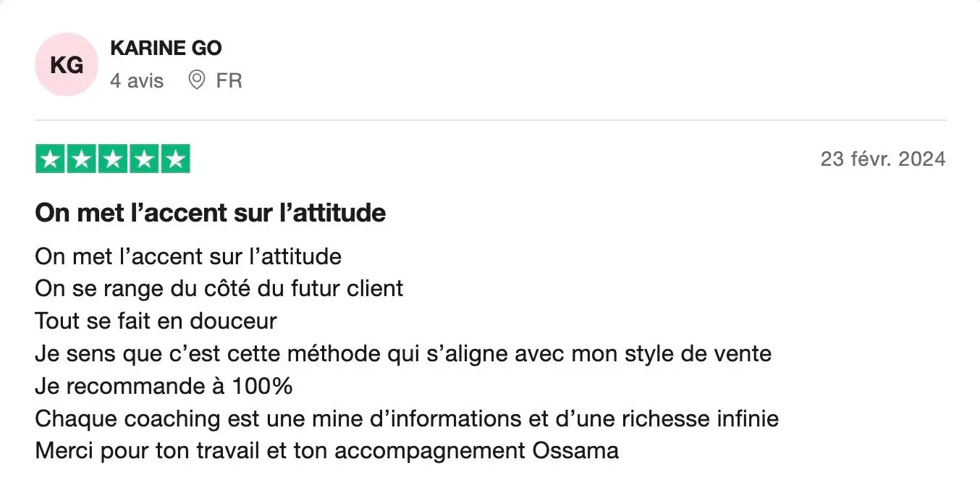Open the KARINE GO reviewer profile

[166, 49]
